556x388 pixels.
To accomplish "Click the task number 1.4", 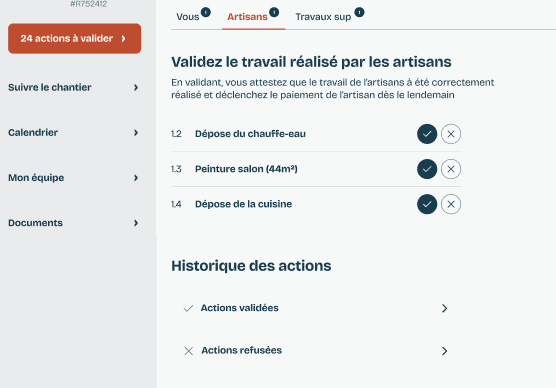I will click(176, 204).
